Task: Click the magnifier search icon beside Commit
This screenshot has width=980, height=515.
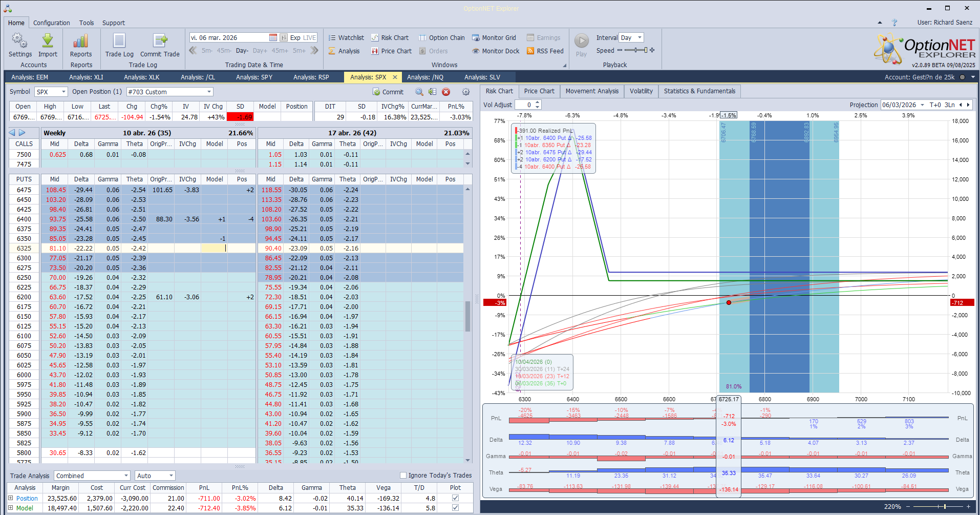Action: [419, 92]
